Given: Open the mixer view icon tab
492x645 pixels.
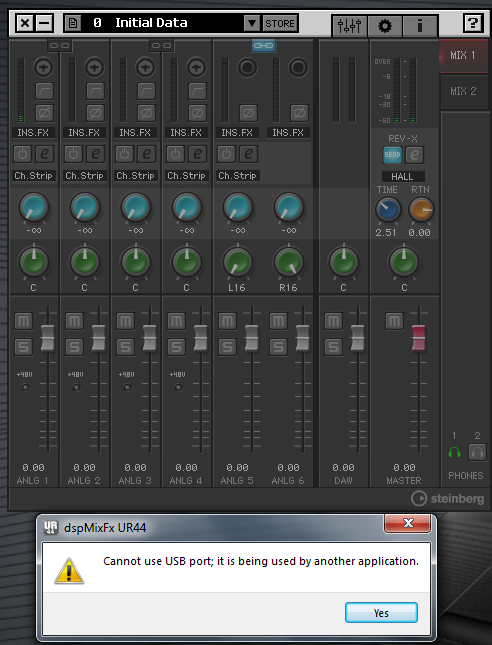Looking at the screenshot, I should tap(349, 26).
